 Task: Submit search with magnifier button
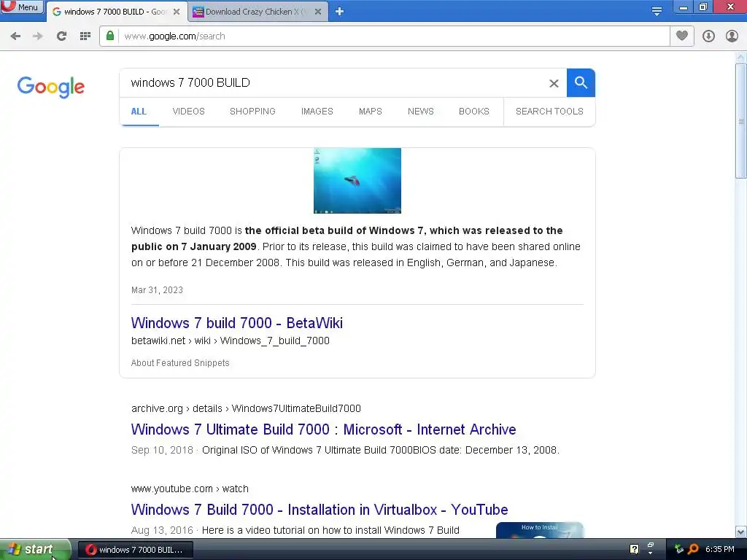point(581,83)
